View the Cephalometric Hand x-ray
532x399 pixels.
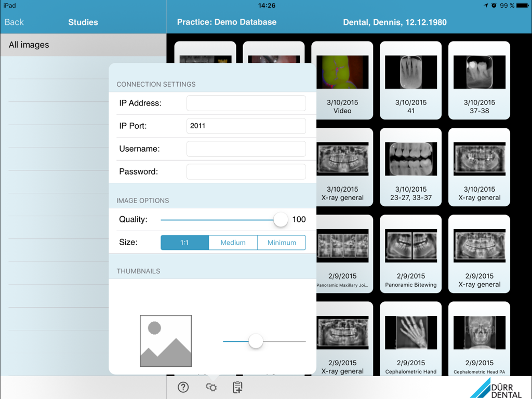[410, 338]
